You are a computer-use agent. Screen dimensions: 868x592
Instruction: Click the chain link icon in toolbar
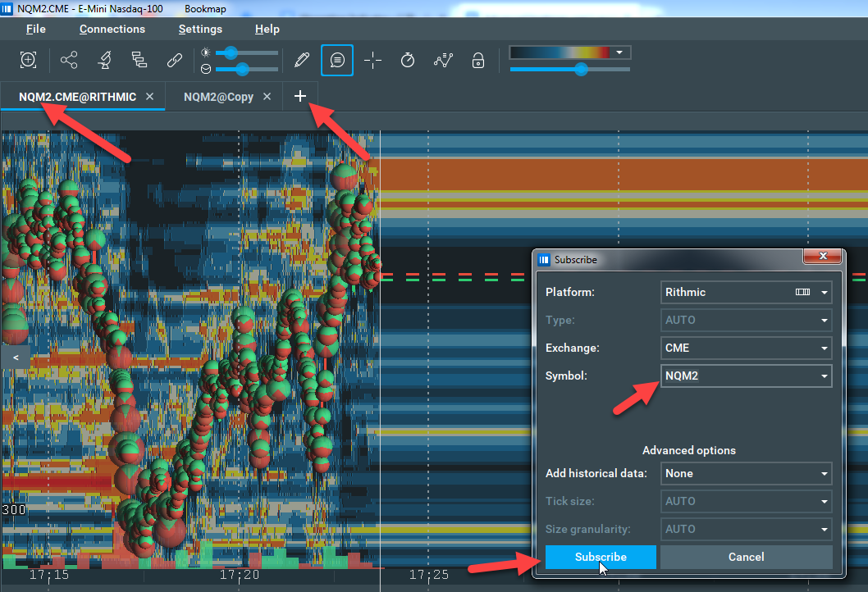tap(175, 60)
